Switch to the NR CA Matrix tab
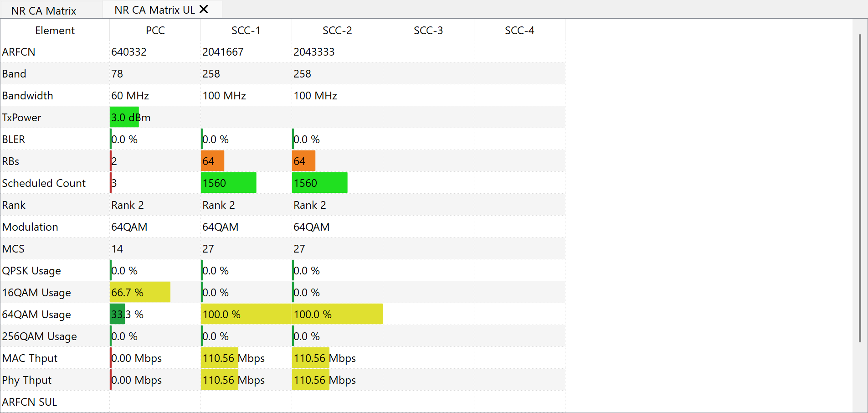This screenshot has height=413, width=868. click(44, 10)
